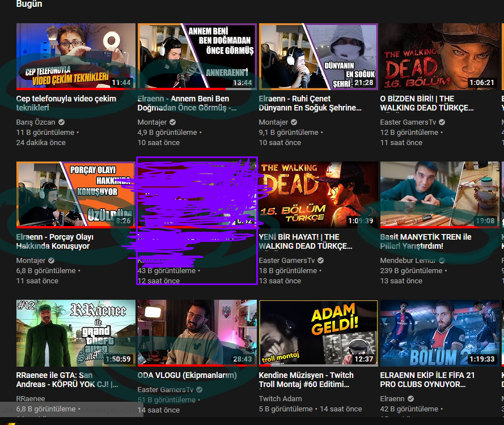The width and height of the screenshot is (504, 425).
Task: Click the 1:06:21 duration badge
Action: click(x=481, y=83)
